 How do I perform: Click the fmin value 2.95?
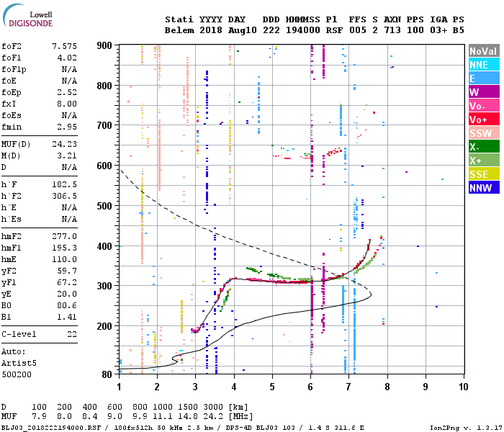click(67, 127)
